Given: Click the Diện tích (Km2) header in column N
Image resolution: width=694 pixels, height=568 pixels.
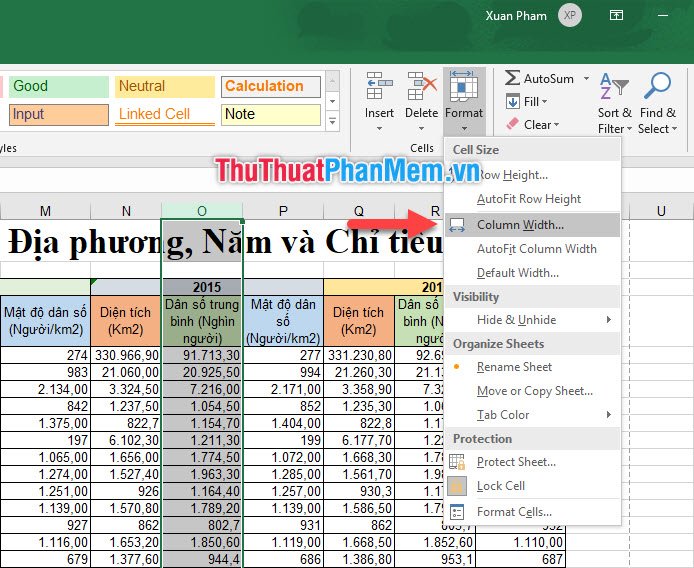Looking at the screenshot, I should 126,321.
